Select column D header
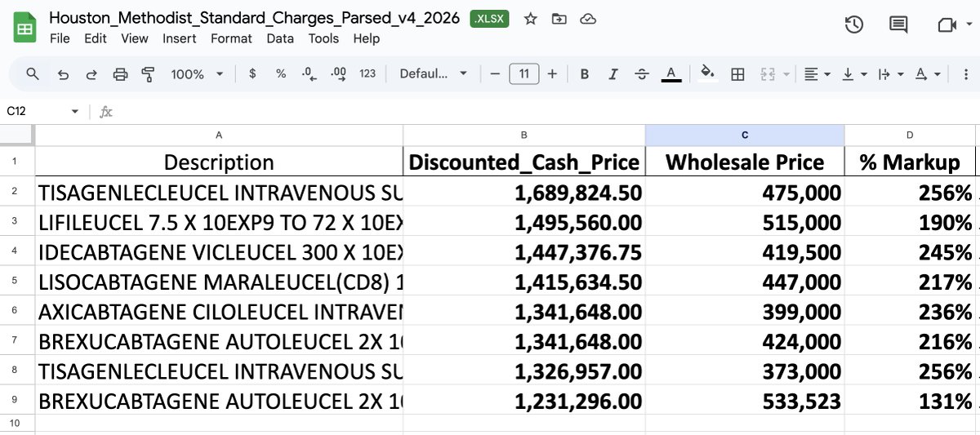 click(910, 135)
